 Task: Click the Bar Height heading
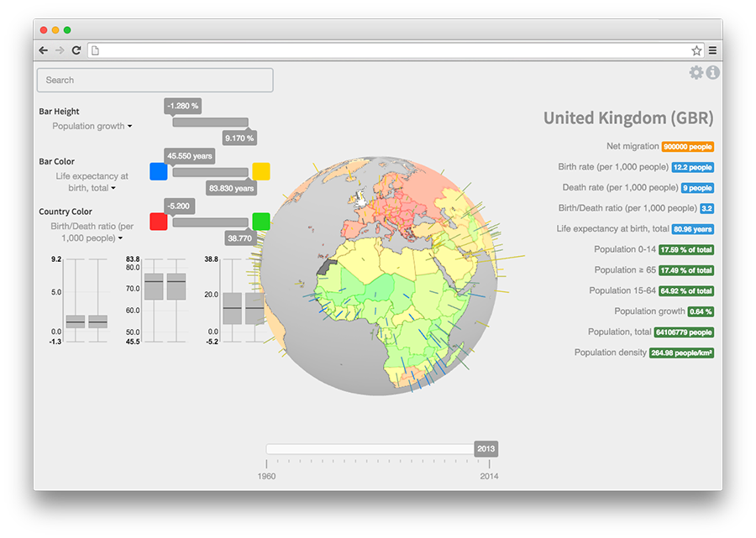tap(60, 112)
